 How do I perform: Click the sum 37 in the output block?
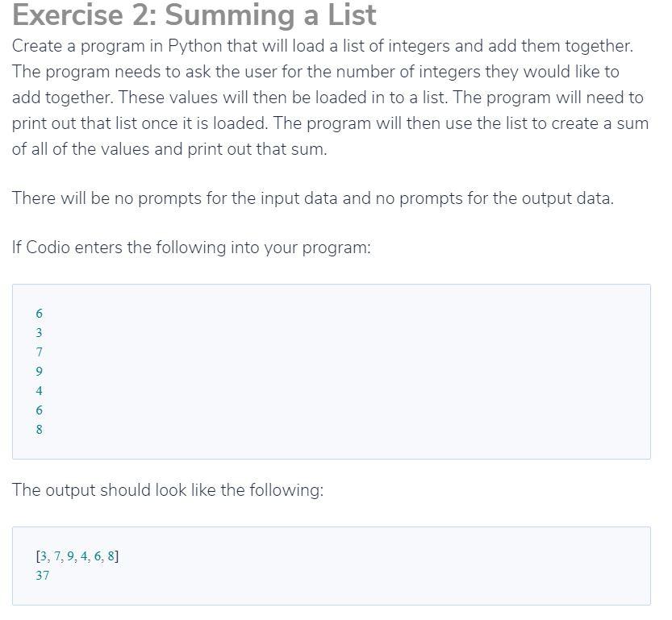pos(43,576)
